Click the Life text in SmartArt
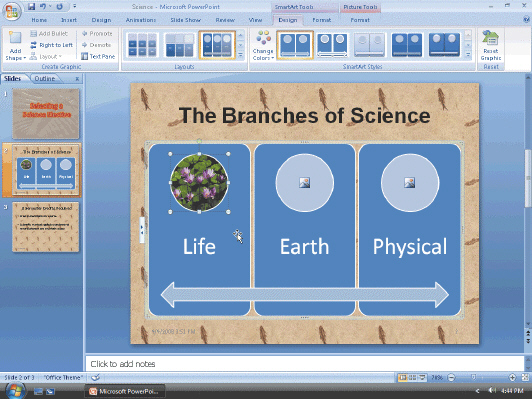 199,246
